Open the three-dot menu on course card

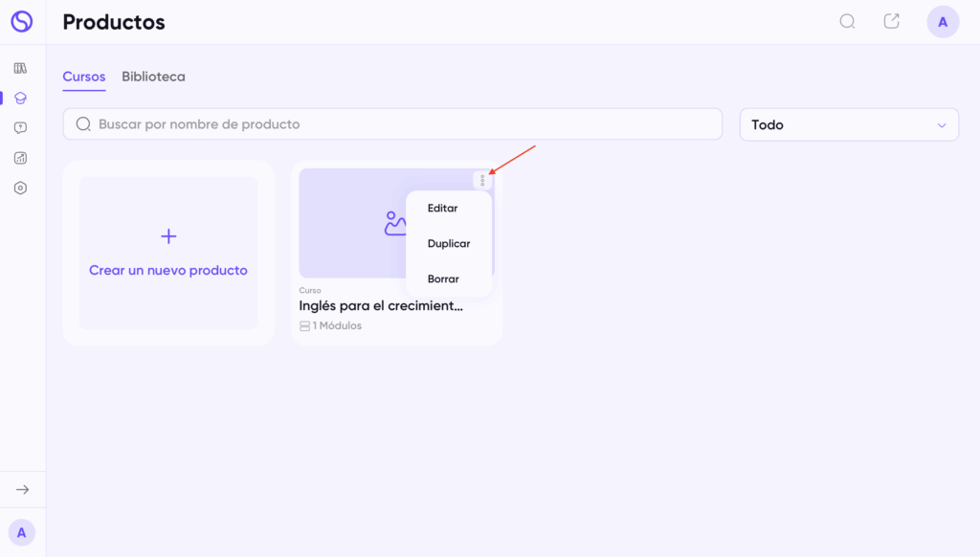[x=482, y=180]
